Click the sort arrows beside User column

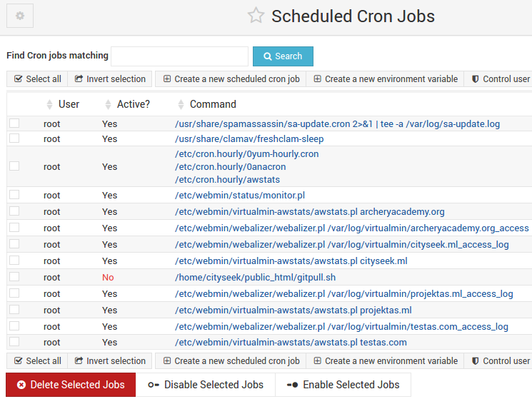(49, 104)
